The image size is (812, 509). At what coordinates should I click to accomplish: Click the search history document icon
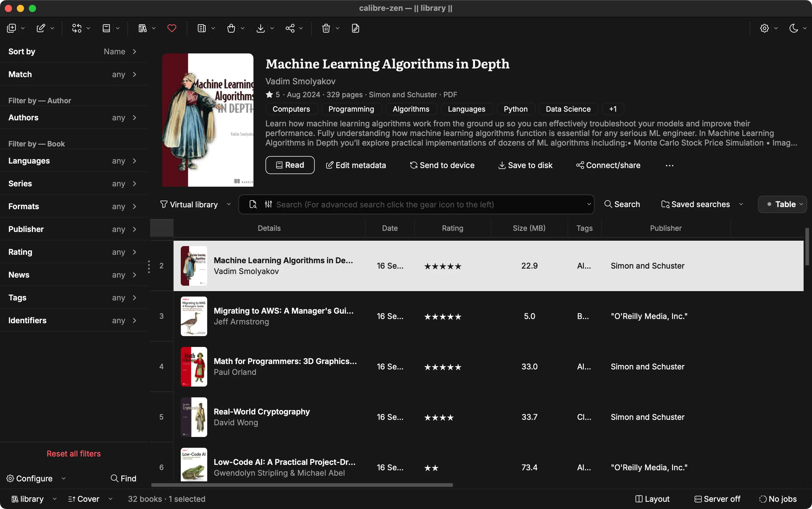253,204
